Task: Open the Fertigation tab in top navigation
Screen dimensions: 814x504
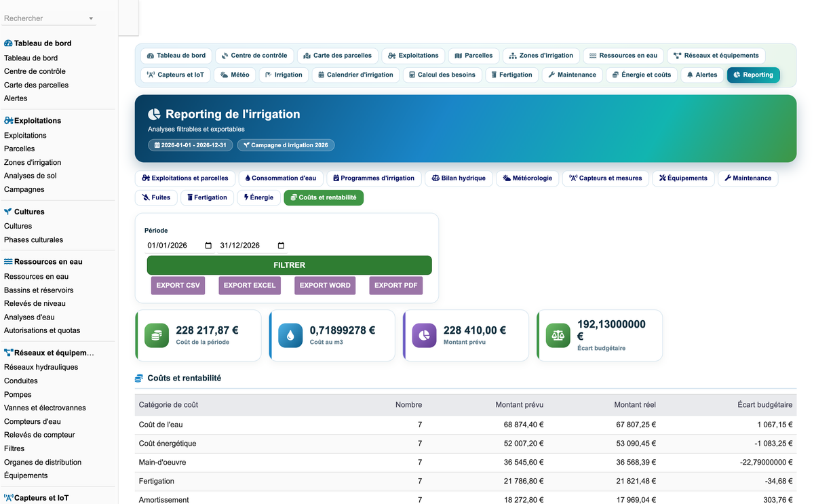Action: (x=512, y=75)
